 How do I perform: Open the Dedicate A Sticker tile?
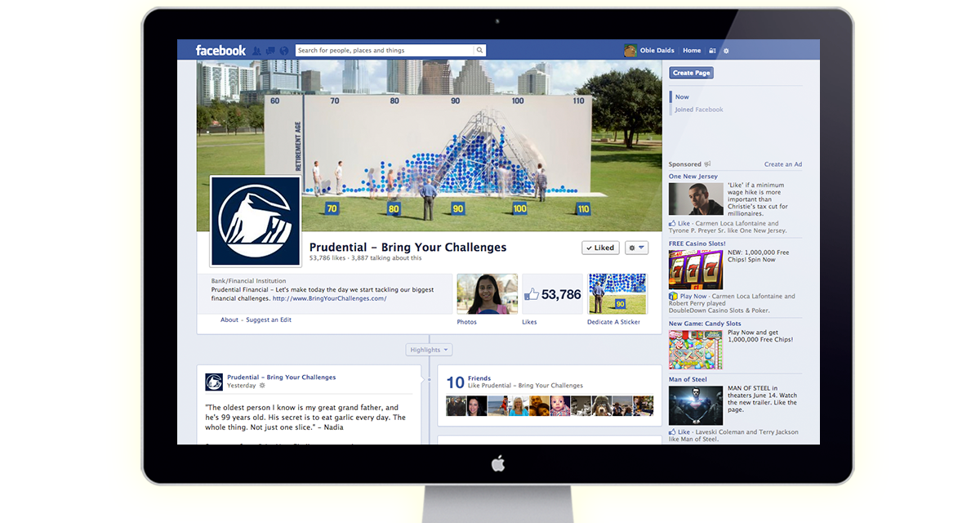point(617,294)
